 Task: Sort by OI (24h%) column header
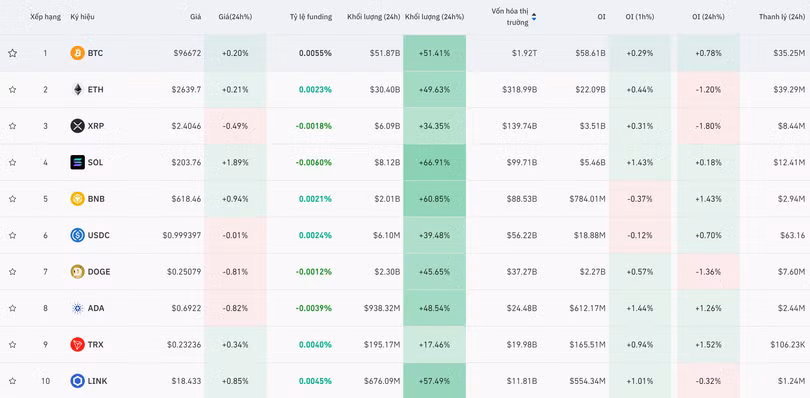(x=707, y=17)
